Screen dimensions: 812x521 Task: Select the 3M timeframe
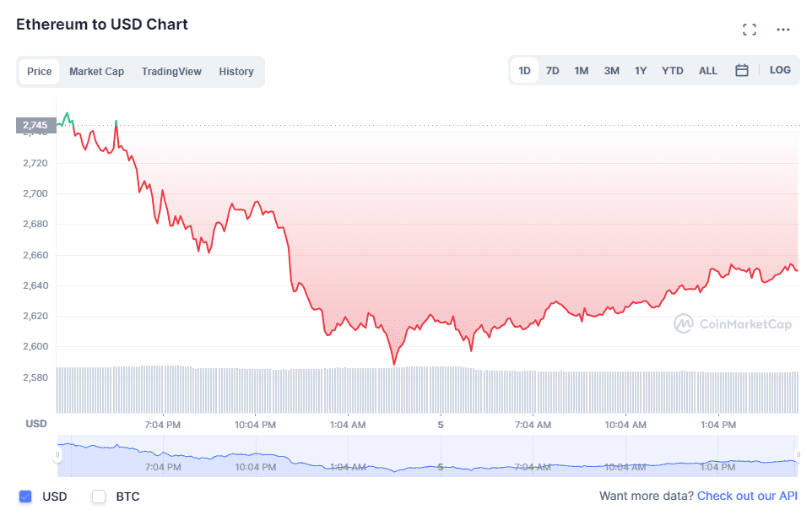(610, 70)
